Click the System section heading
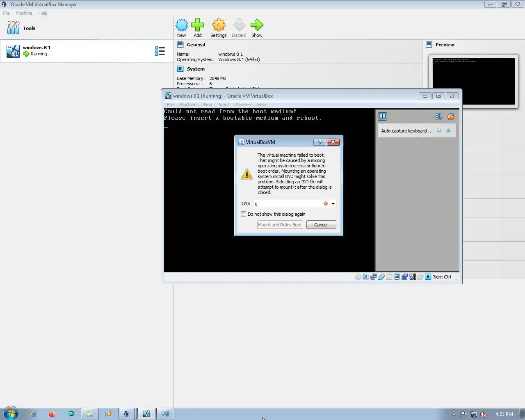Viewport: 525px width, 420px height. click(x=196, y=69)
